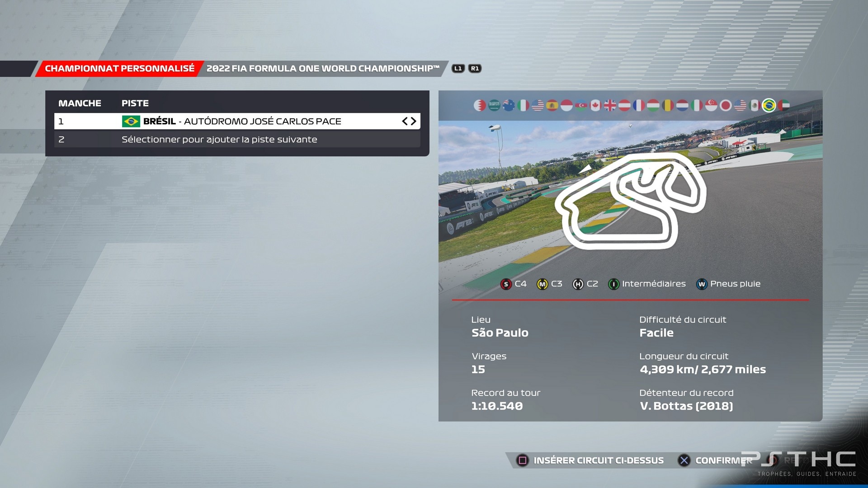868x488 pixels.
Task: Select the Belgium flag circuit icon
Action: (x=668, y=105)
